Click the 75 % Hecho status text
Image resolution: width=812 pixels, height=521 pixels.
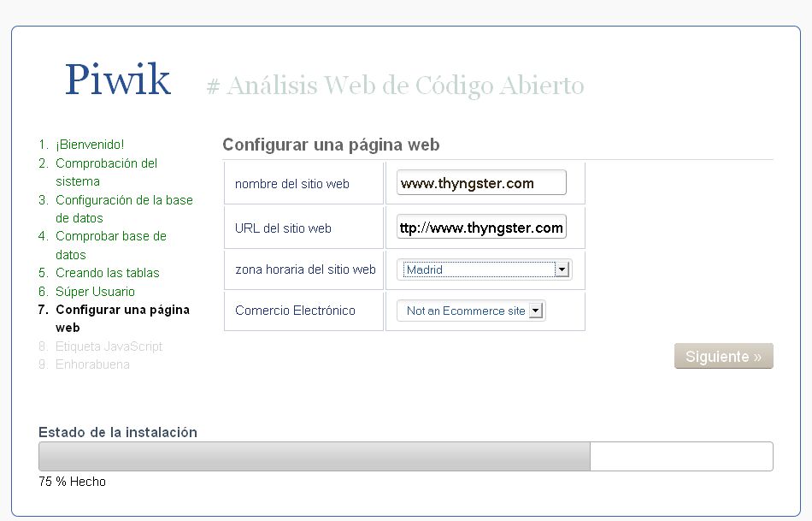tap(72, 482)
